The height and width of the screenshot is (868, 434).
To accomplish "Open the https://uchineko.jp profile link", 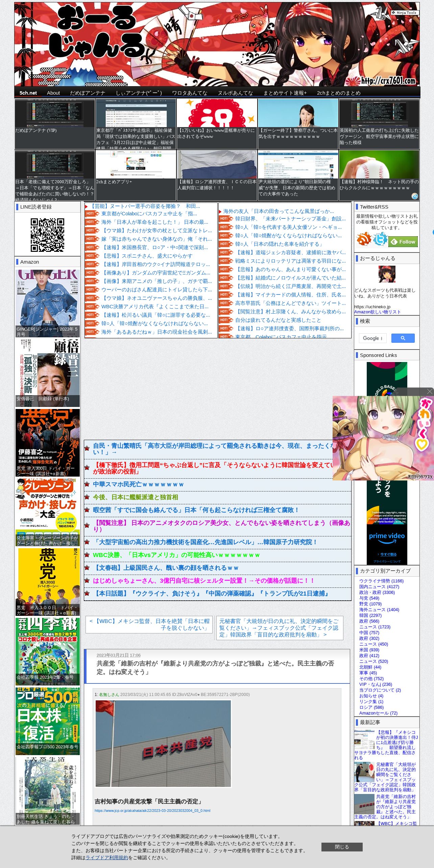I will point(372,307).
